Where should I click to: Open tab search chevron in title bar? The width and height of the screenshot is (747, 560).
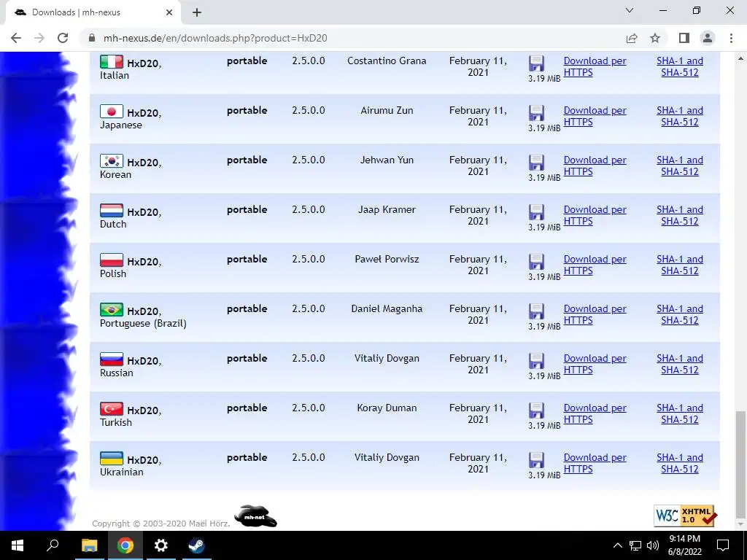click(630, 10)
